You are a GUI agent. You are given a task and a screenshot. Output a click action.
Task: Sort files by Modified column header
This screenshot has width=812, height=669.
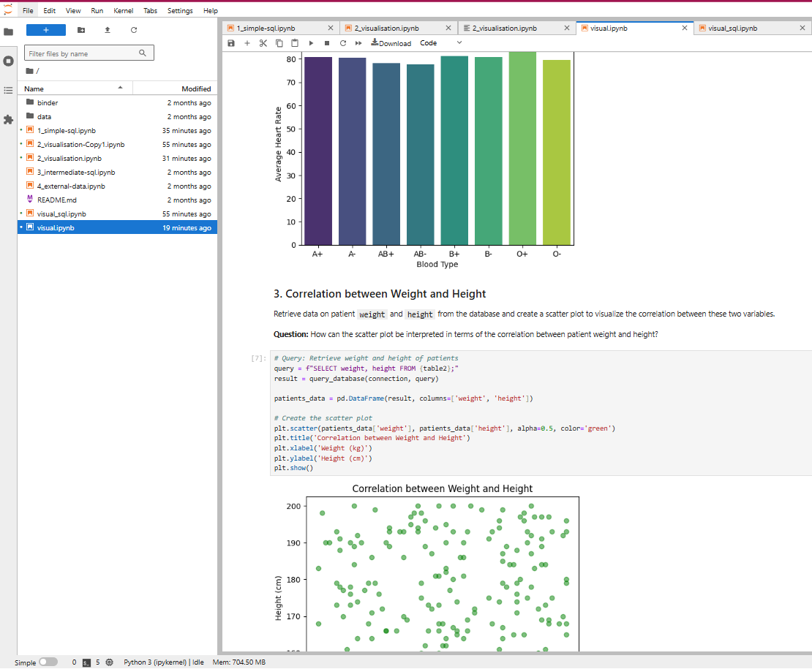click(175, 88)
